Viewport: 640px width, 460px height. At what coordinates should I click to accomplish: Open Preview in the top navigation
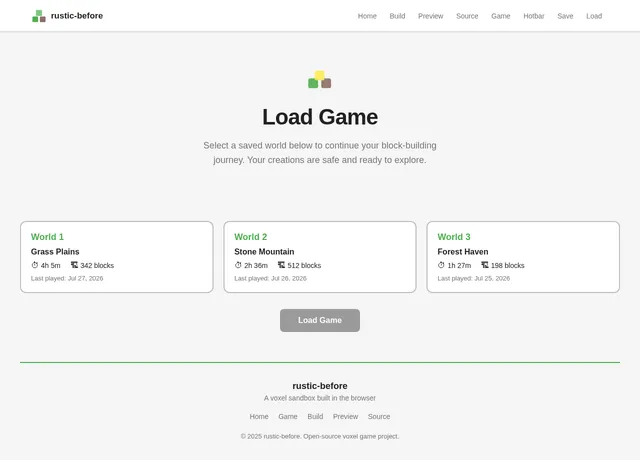431,16
